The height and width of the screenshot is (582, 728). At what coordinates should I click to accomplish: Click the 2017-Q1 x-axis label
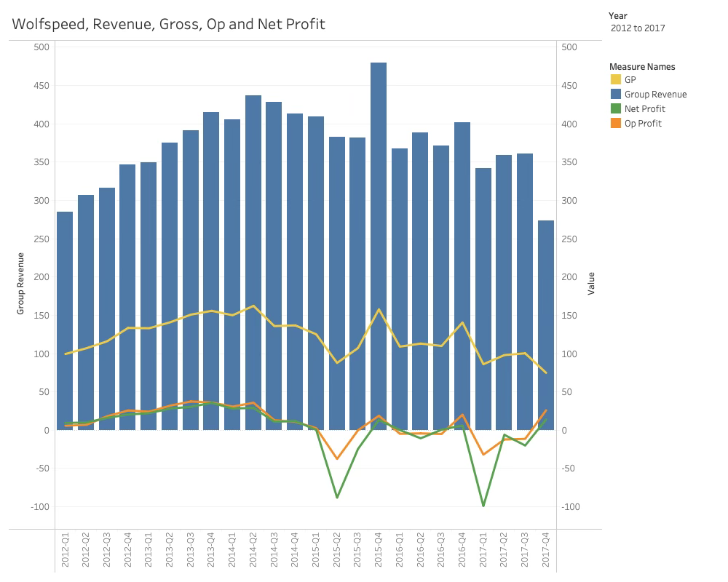click(483, 549)
